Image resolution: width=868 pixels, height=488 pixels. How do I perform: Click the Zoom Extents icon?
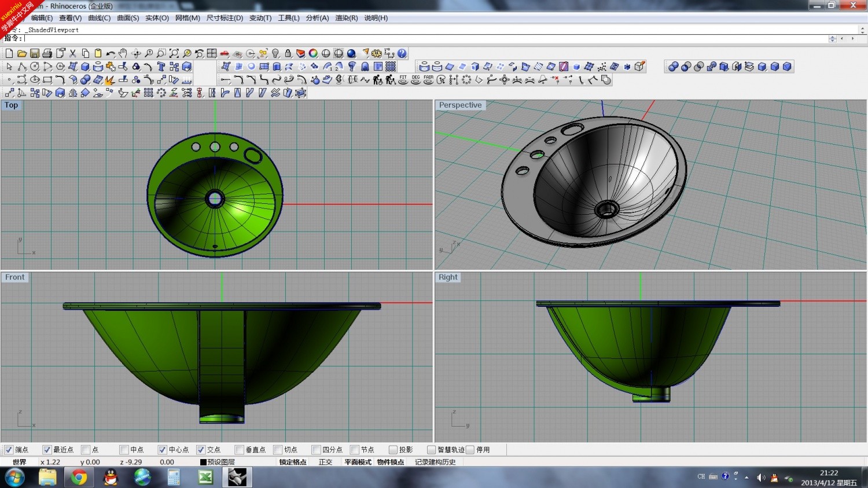point(174,53)
